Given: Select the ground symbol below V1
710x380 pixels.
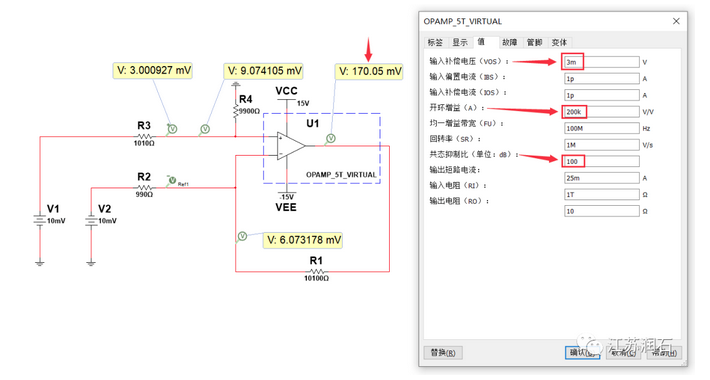Looking at the screenshot, I should 40,263.
